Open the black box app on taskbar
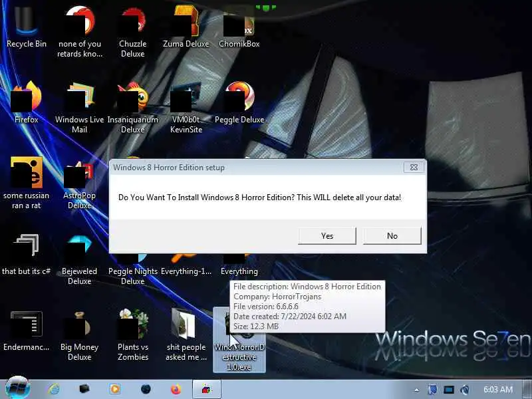The height and width of the screenshot is (399, 532). point(84,389)
